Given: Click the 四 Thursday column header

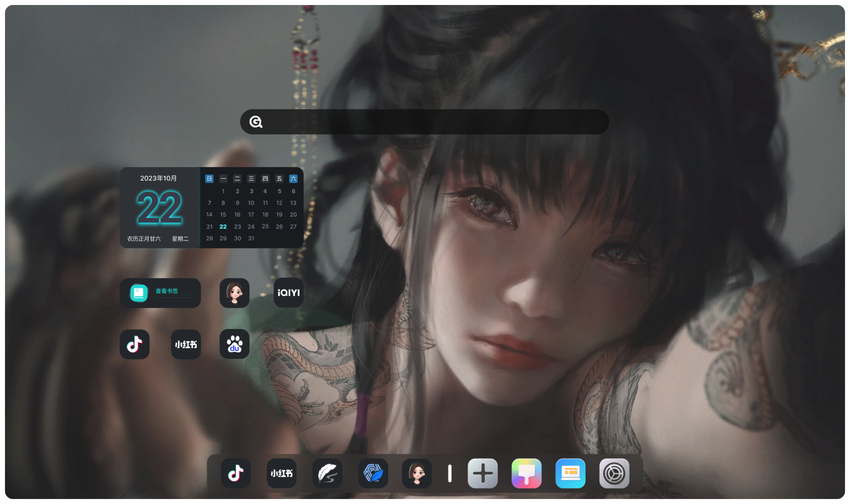Looking at the screenshot, I should [265, 179].
